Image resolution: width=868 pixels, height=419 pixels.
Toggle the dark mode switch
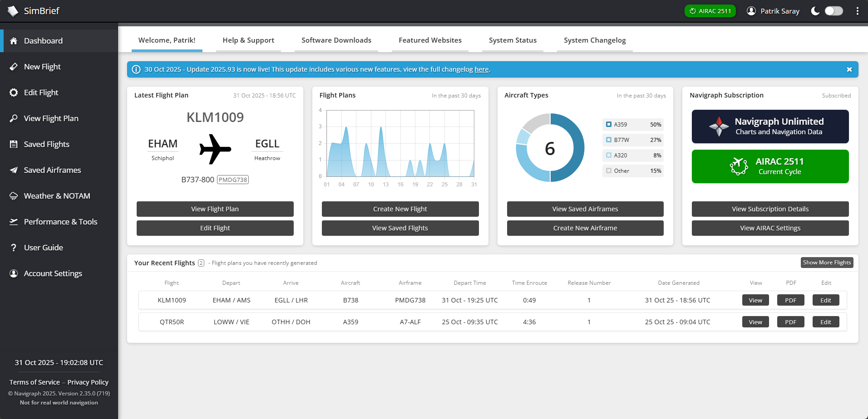833,11
